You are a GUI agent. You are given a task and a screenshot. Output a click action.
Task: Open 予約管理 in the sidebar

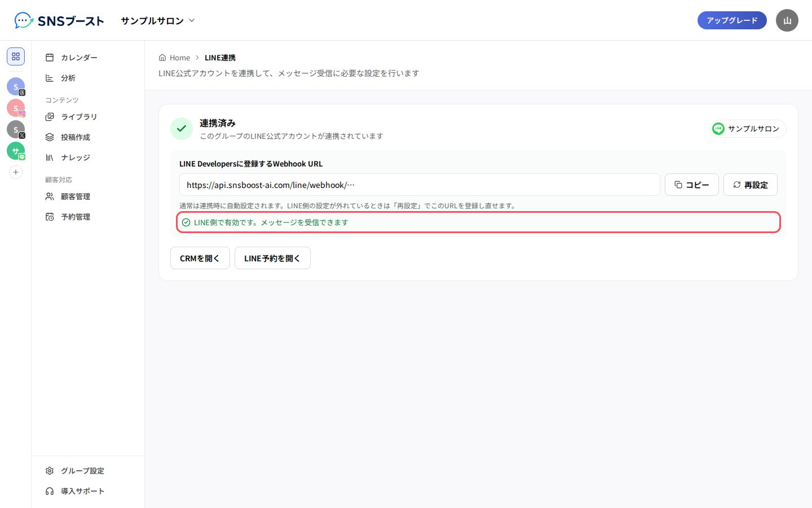coord(88,217)
